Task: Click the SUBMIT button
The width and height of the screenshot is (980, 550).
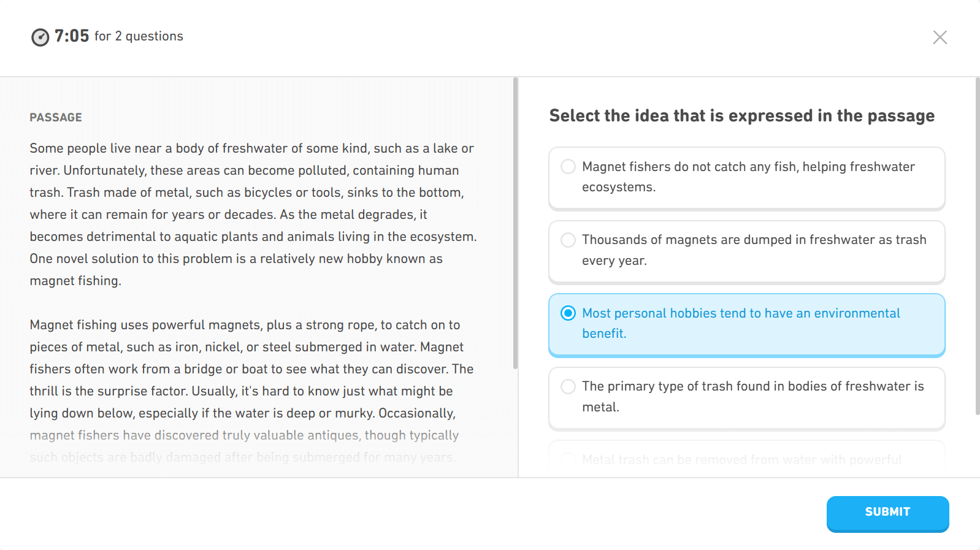Action: click(x=887, y=513)
